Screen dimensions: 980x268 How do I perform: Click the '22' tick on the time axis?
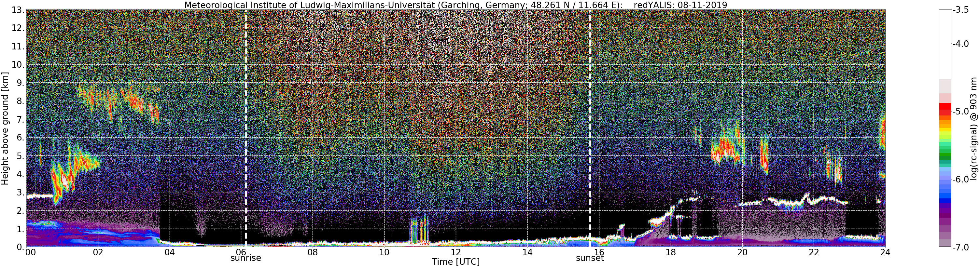(813, 252)
